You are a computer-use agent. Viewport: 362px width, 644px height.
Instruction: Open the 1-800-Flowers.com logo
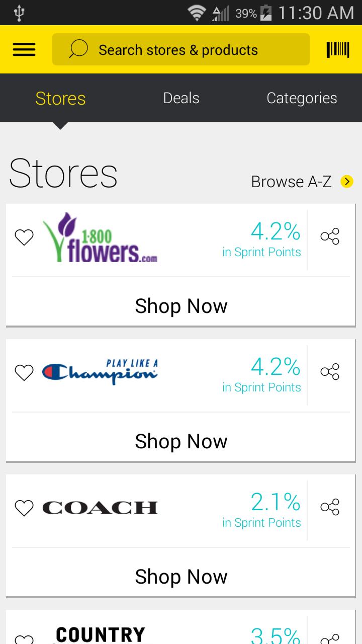click(x=101, y=236)
